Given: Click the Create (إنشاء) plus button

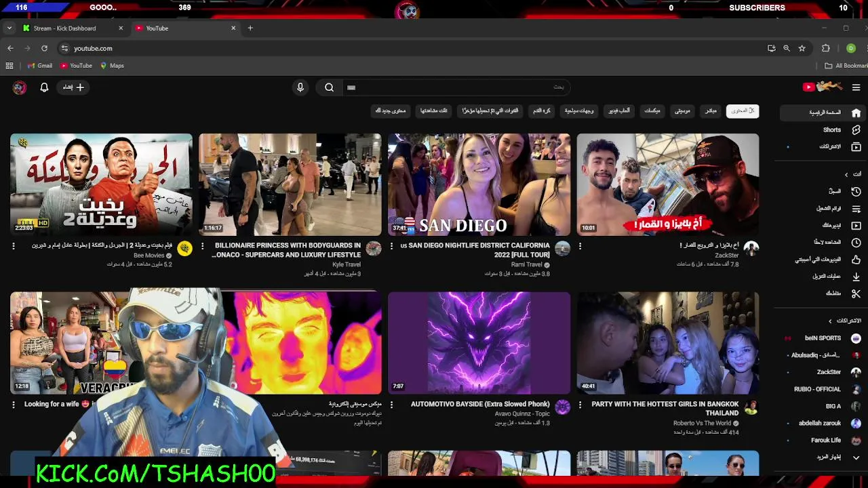Looking at the screenshot, I should coord(74,87).
